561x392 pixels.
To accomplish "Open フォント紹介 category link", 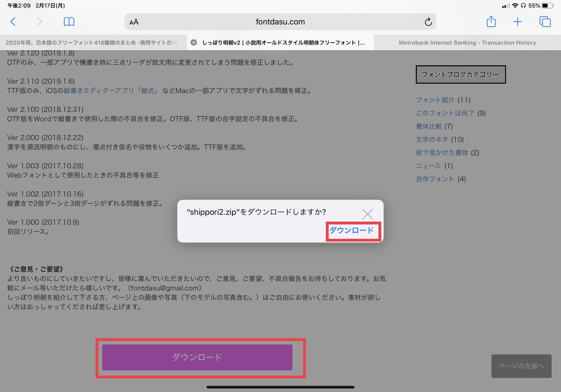I will click(435, 100).
